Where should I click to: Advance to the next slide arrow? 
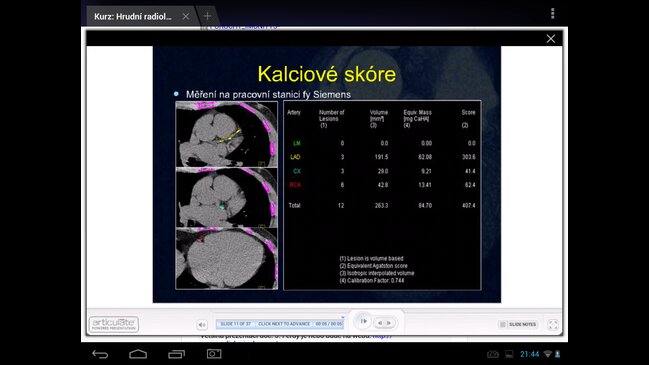point(389,323)
